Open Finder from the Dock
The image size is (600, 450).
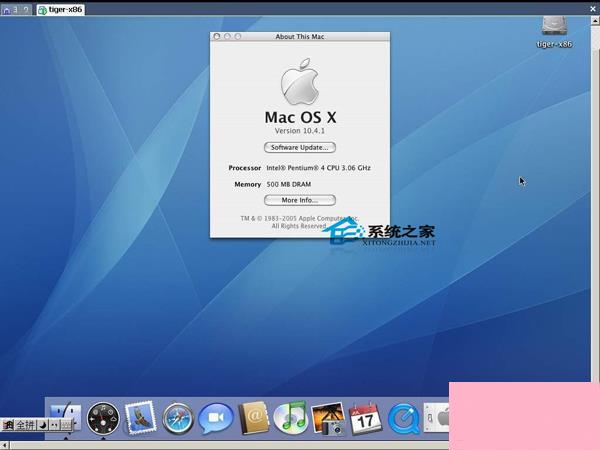click(66, 417)
